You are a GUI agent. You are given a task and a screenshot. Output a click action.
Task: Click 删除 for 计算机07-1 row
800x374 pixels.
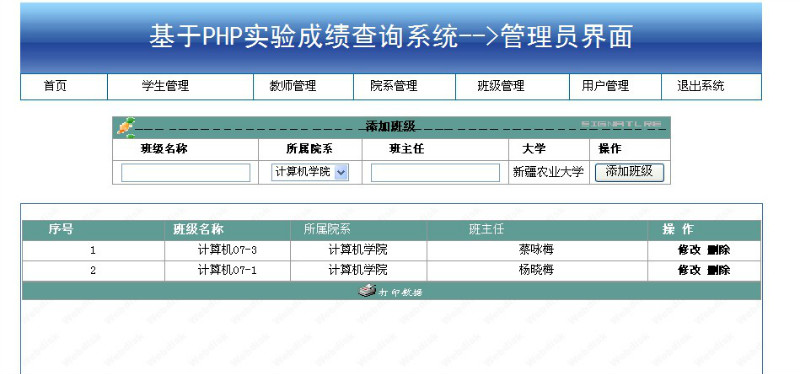pyautogui.click(x=719, y=270)
